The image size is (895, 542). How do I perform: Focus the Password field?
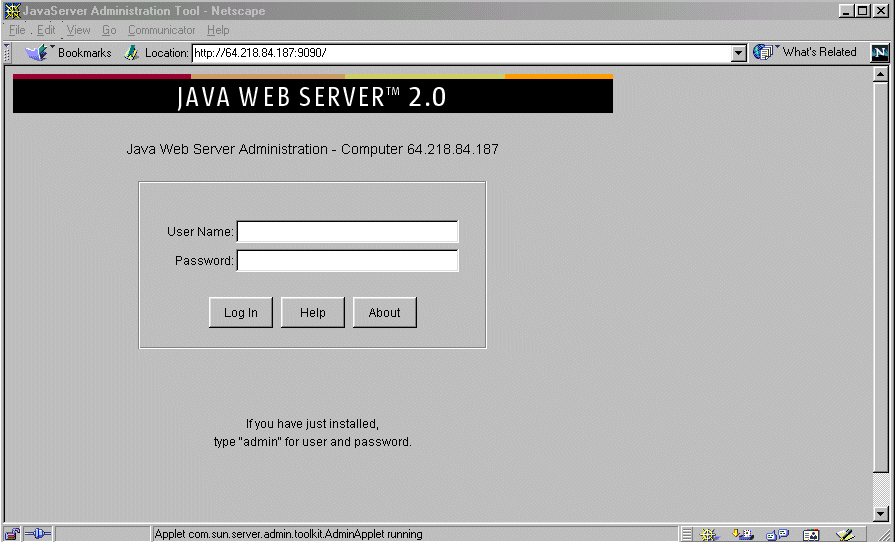(x=348, y=261)
